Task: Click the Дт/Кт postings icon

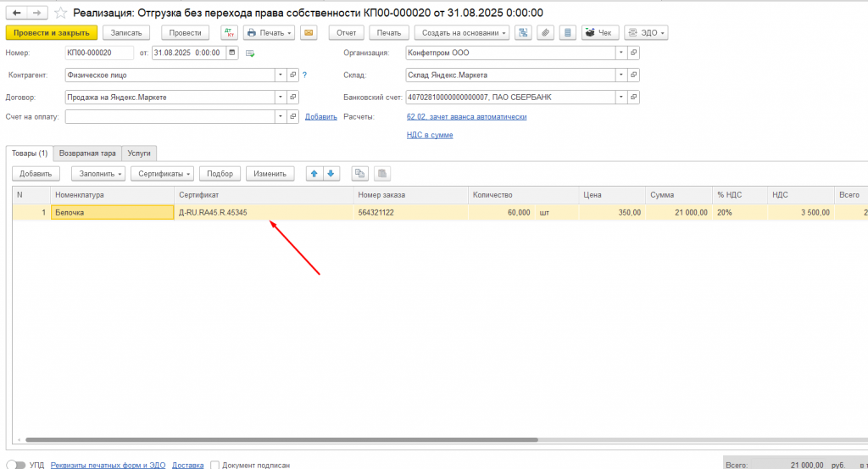Action: (x=229, y=33)
